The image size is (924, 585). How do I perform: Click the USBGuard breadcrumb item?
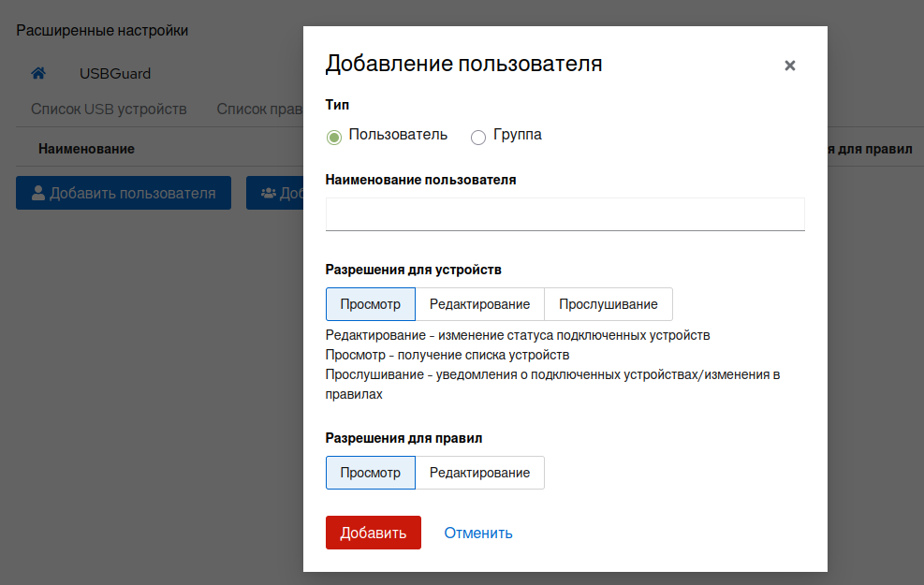[x=115, y=73]
